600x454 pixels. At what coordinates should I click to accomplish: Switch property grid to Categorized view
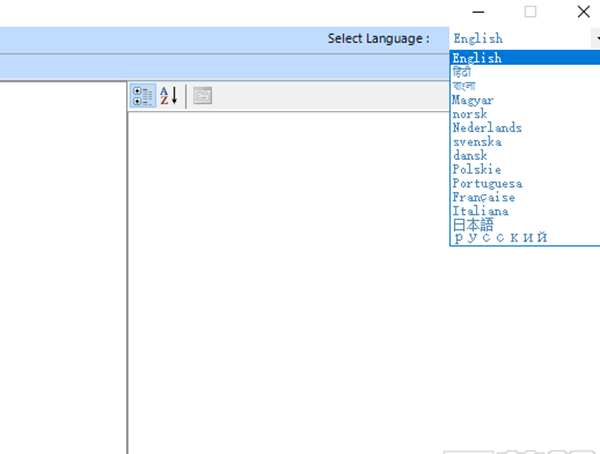[143, 96]
